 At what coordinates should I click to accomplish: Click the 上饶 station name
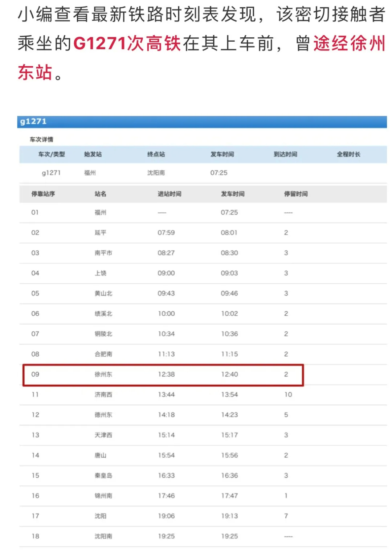[101, 273]
